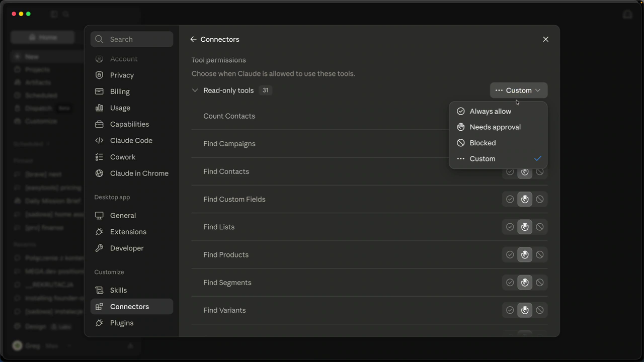The width and height of the screenshot is (644, 362).
Task: Set Find Lists to always allow
Action: click(x=510, y=227)
